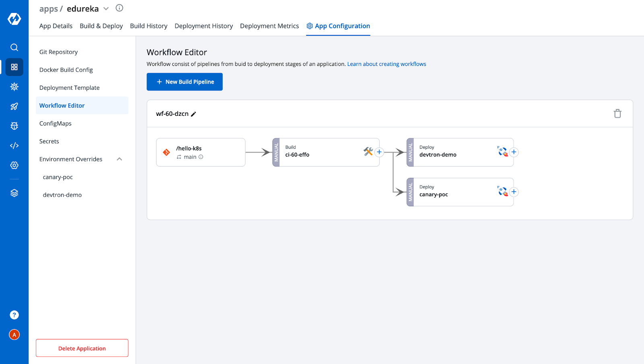This screenshot has width=644, height=364.
Task: Select Workflow Editor in side menu
Action: 82,105
